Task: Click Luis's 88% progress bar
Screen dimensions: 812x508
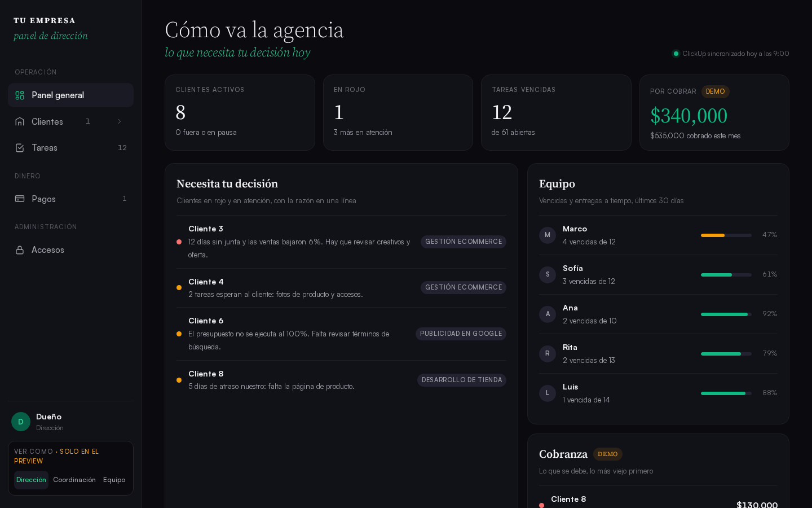Action: pos(726,393)
